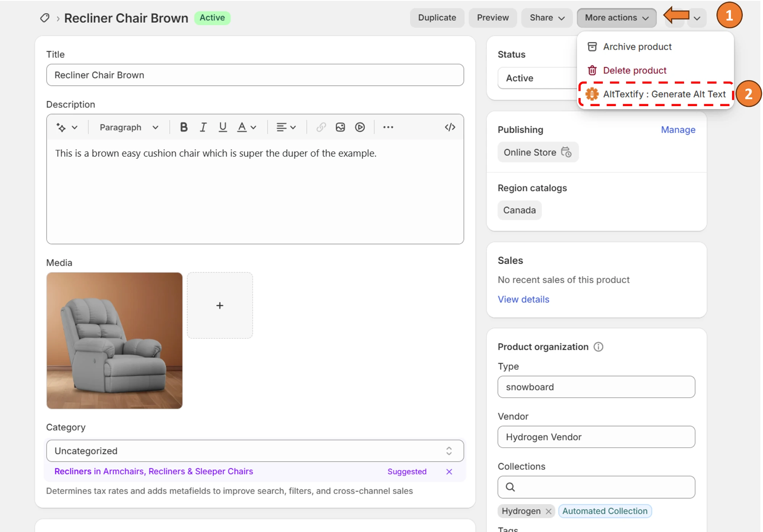The height and width of the screenshot is (532, 763).
Task: Switch description editor to HTML code view
Action: [450, 127]
